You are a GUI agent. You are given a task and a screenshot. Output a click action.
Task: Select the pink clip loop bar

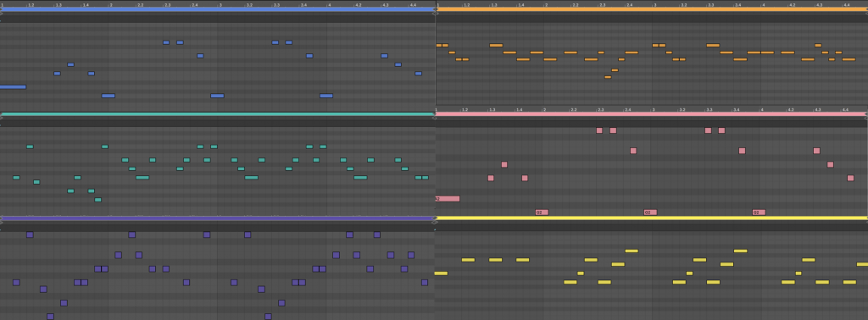coord(652,113)
